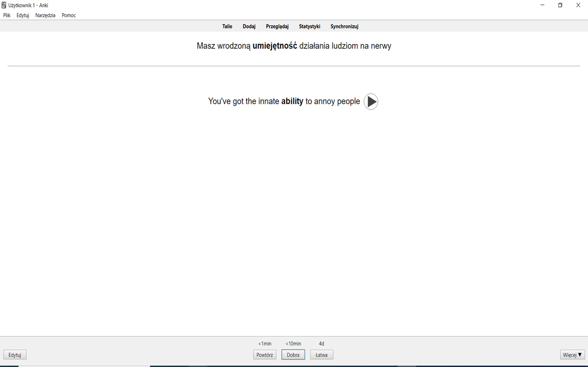Image resolution: width=588 pixels, height=367 pixels.
Task: Click the Anki app icon in title bar
Action: pyautogui.click(x=4, y=5)
